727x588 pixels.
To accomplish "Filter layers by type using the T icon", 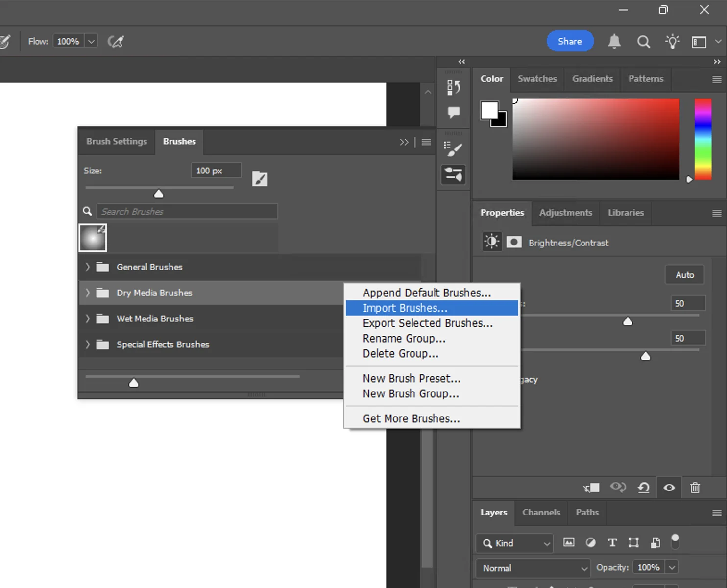I will click(x=612, y=542).
